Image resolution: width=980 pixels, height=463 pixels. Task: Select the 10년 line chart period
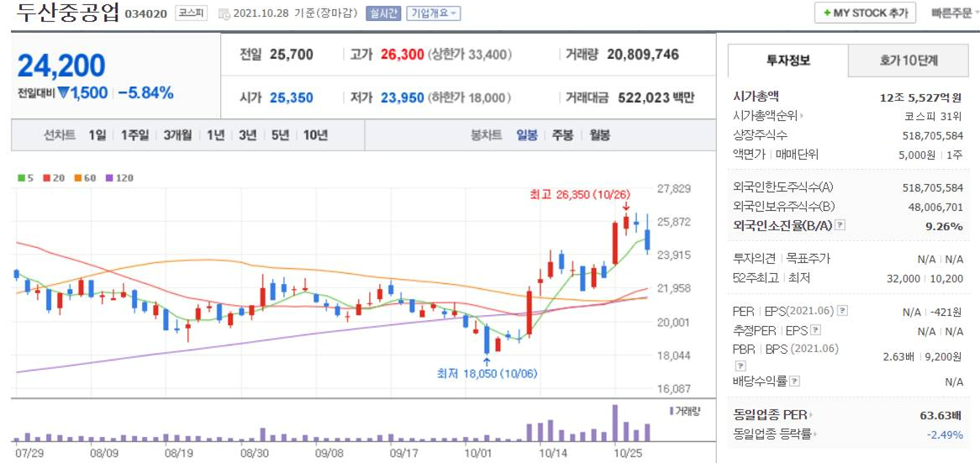(316, 135)
